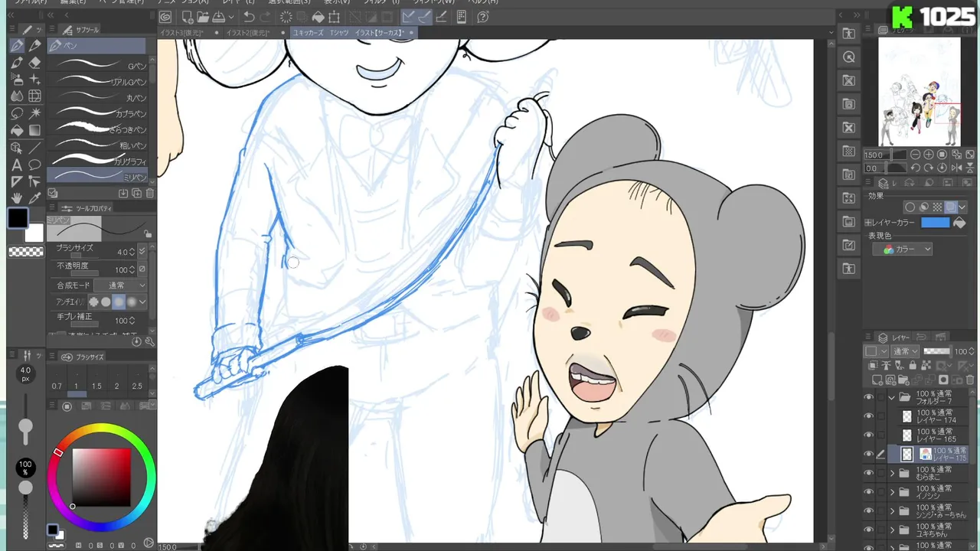Select the Hand move tool

[x=17, y=198]
